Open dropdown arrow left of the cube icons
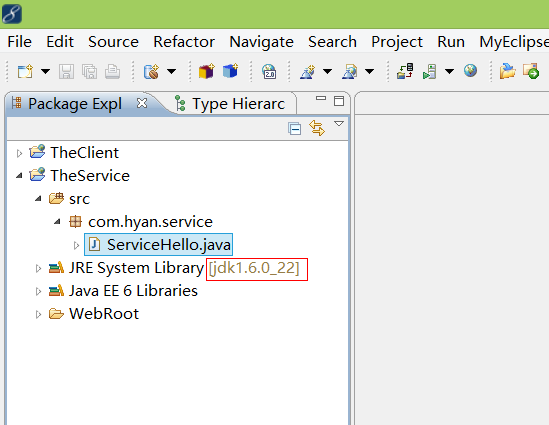The height and width of the screenshot is (425, 549). [x=171, y=71]
